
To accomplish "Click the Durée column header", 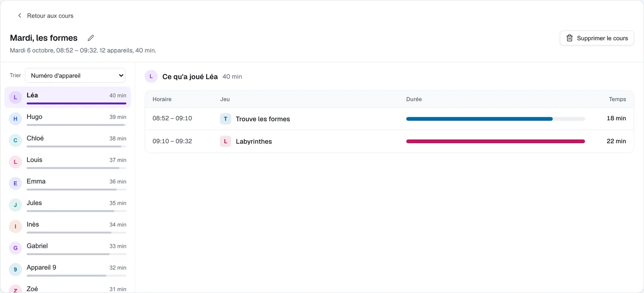I will (414, 99).
